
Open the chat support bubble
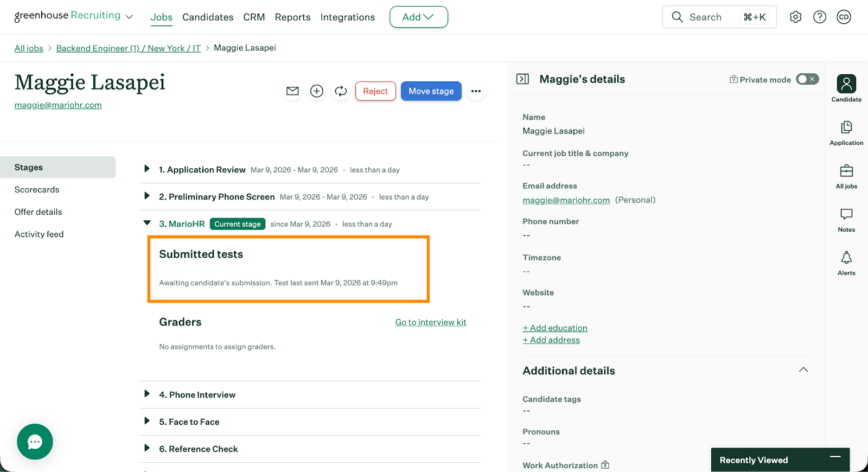(35, 442)
